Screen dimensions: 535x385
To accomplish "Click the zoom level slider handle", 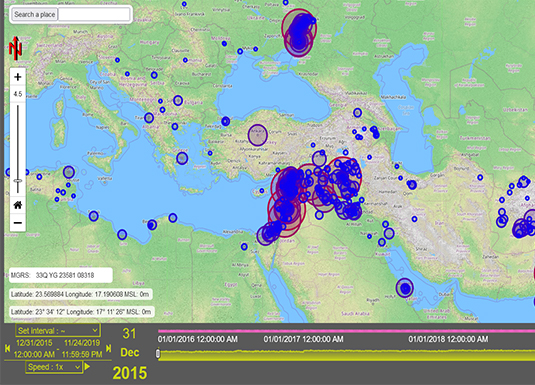I will pyautogui.click(x=18, y=181).
